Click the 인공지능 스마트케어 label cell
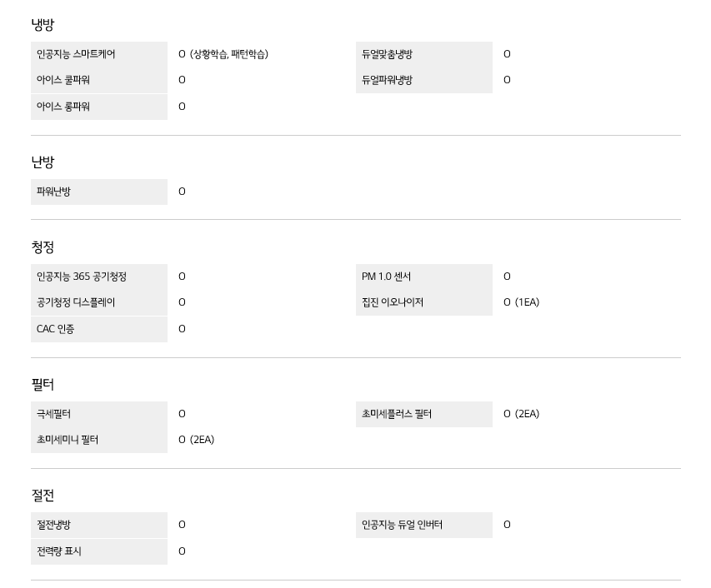 99,54
